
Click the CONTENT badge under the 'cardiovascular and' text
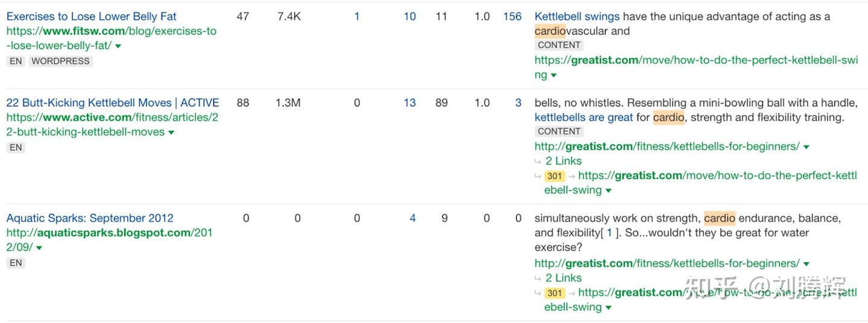pos(559,45)
